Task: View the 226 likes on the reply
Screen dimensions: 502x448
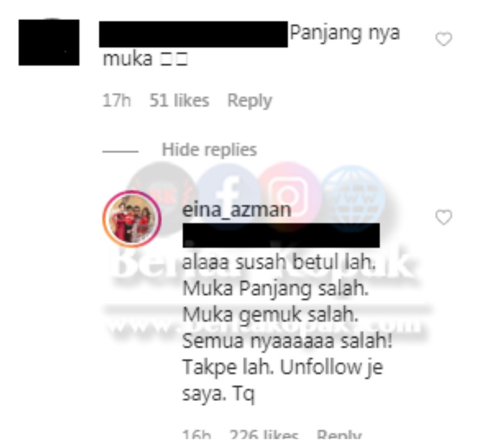Action: pyautogui.click(x=264, y=435)
